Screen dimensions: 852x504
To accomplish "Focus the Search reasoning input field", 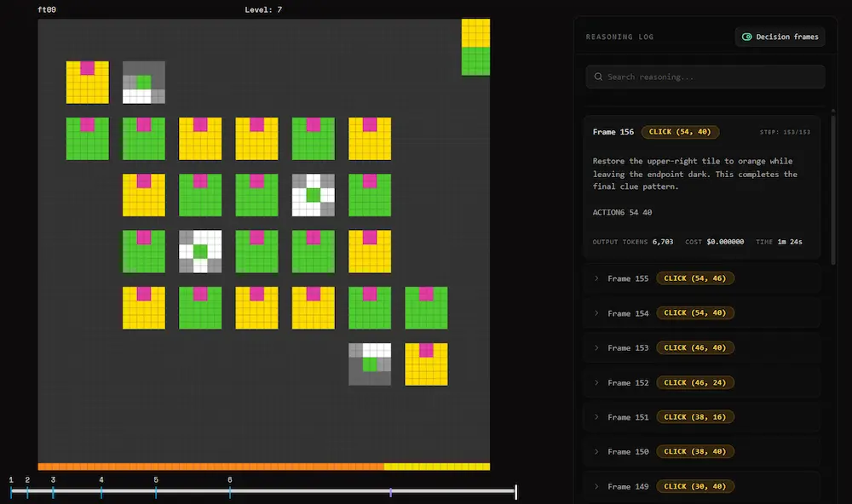I will 705,77.
